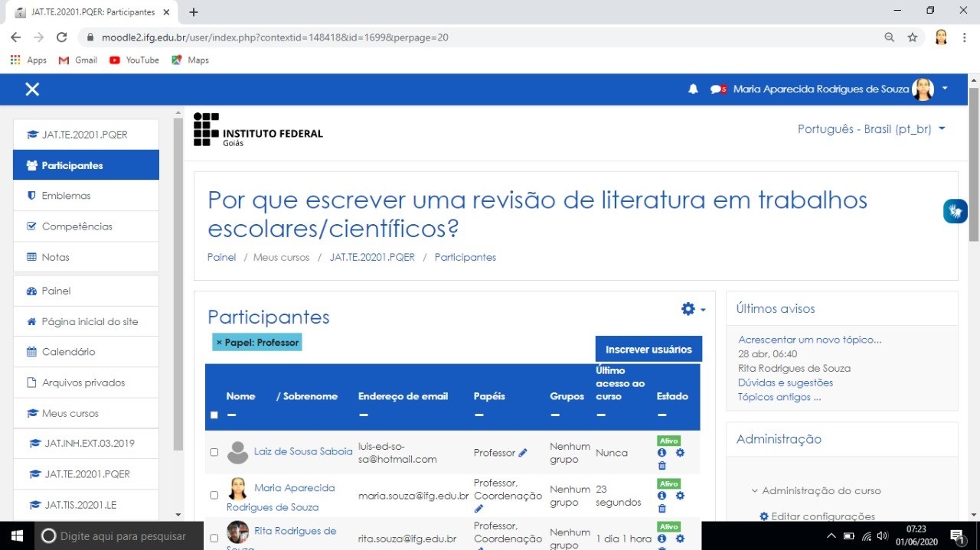Open the notifications bell
Viewport: 980px width, 550px height.
(x=693, y=89)
